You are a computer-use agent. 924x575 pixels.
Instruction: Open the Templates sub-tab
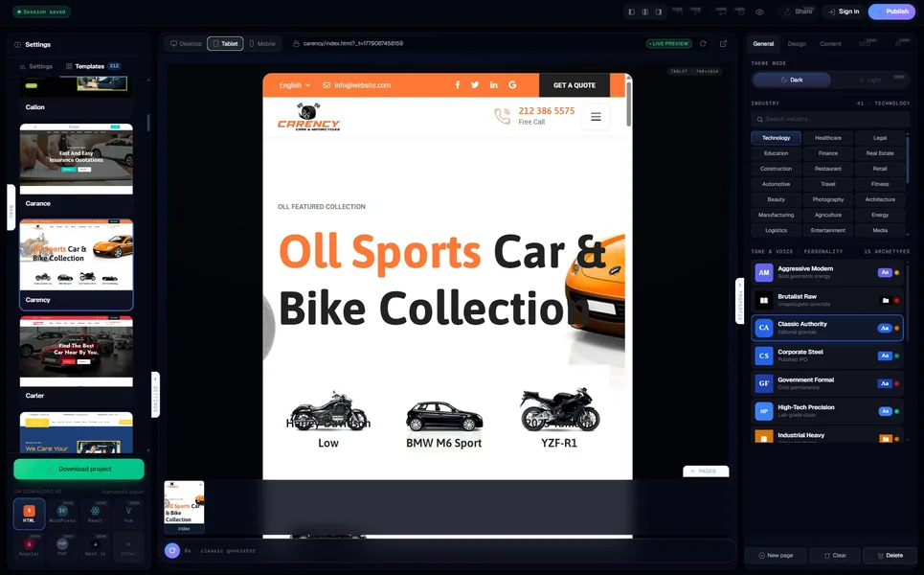93,67
